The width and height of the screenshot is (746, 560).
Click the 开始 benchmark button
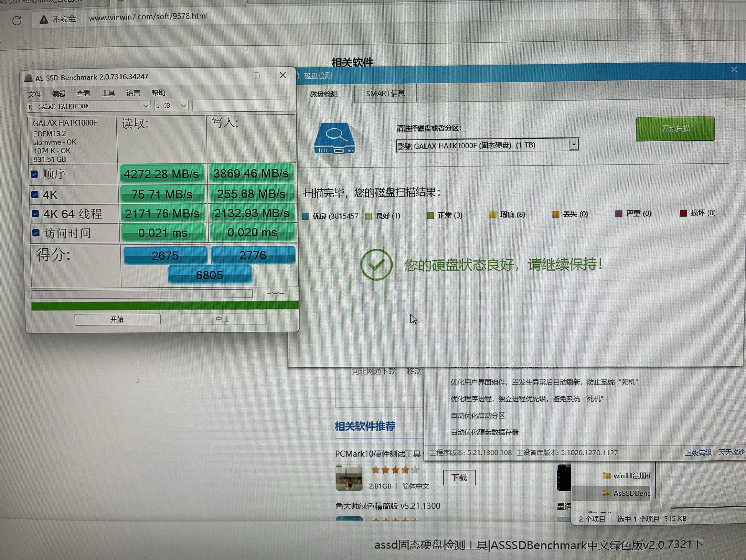117,319
